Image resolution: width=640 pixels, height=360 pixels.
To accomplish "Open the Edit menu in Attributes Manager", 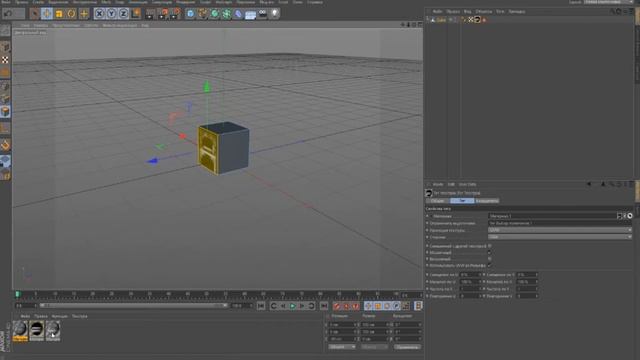I will pos(451,184).
